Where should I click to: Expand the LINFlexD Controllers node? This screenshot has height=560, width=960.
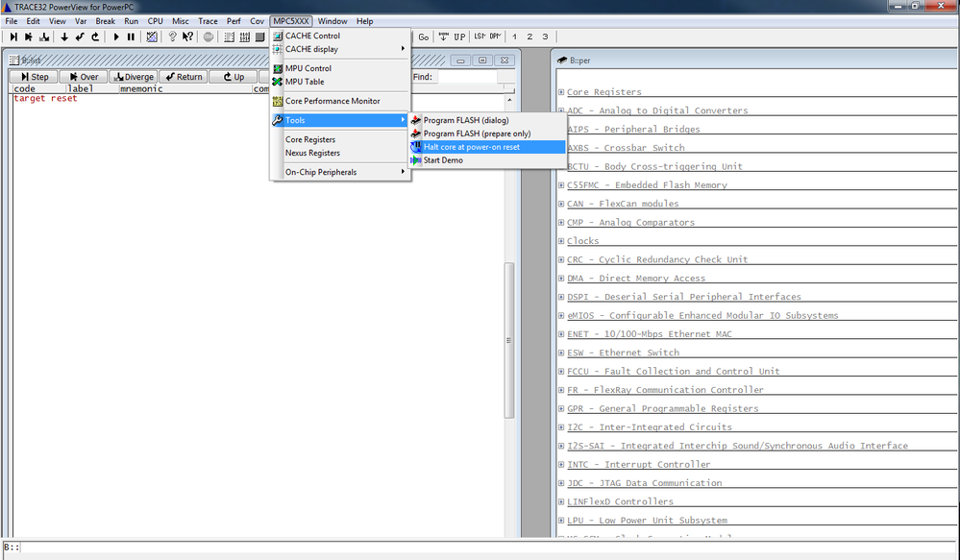tap(561, 501)
